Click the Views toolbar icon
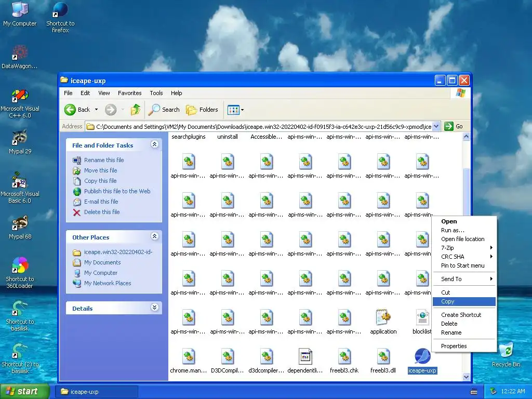Image resolution: width=532 pixels, height=399 pixels. click(x=233, y=110)
